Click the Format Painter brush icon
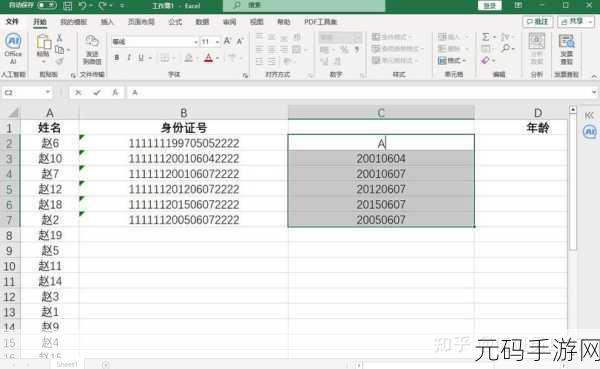The width and height of the screenshot is (600, 369). [59, 61]
